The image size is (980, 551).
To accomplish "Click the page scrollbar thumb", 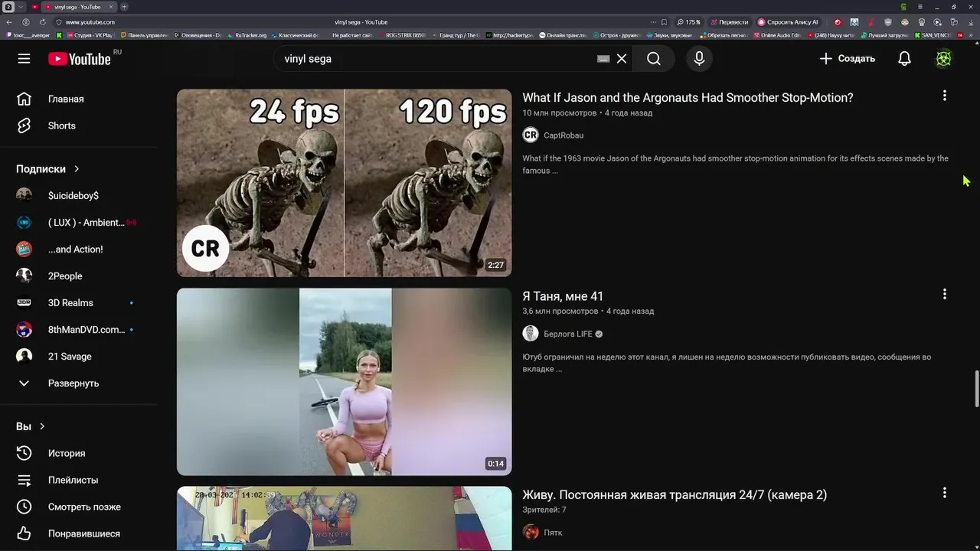I will pos(976,389).
